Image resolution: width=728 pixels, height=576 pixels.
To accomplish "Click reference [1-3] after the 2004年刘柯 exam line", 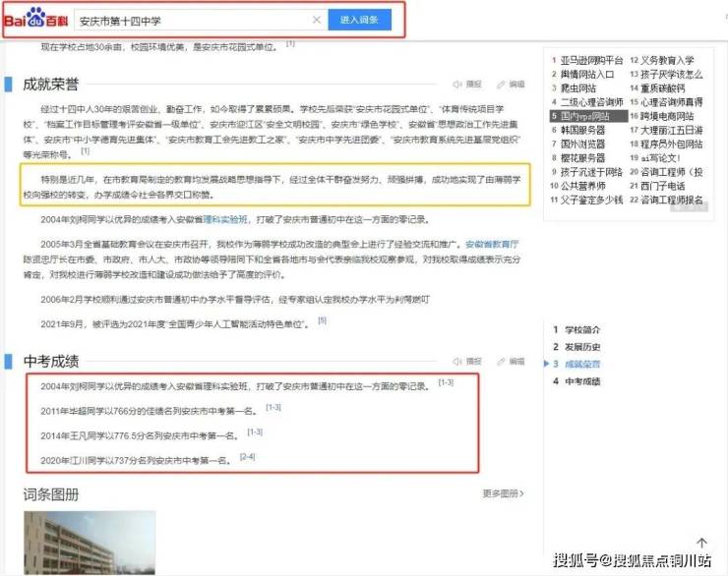I will pyautogui.click(x=446, y=382).
